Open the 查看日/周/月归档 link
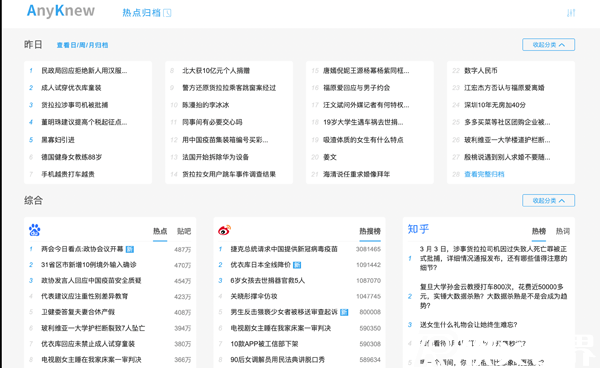The image size is (600, 368). click(82, 45)
